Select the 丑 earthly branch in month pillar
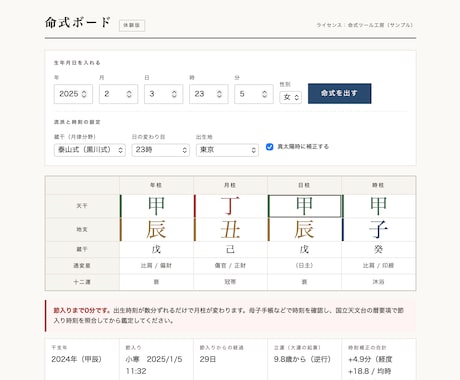 click(230, 230)
